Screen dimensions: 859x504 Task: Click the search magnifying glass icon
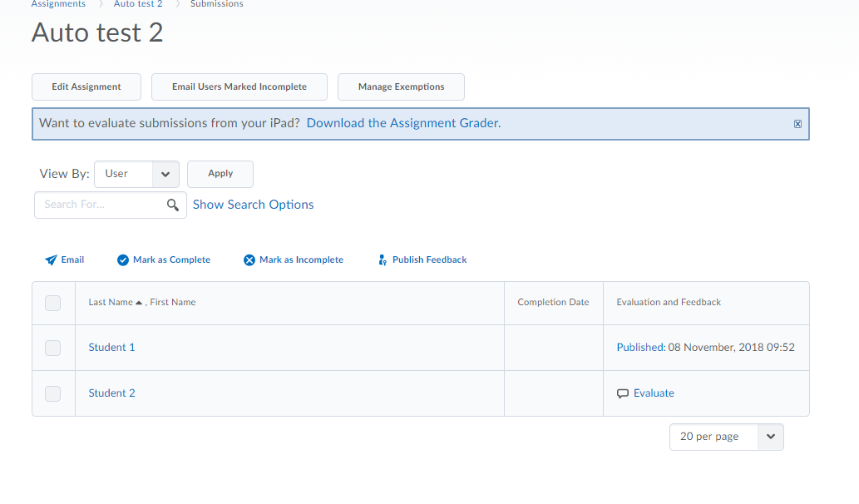point(173,205)
